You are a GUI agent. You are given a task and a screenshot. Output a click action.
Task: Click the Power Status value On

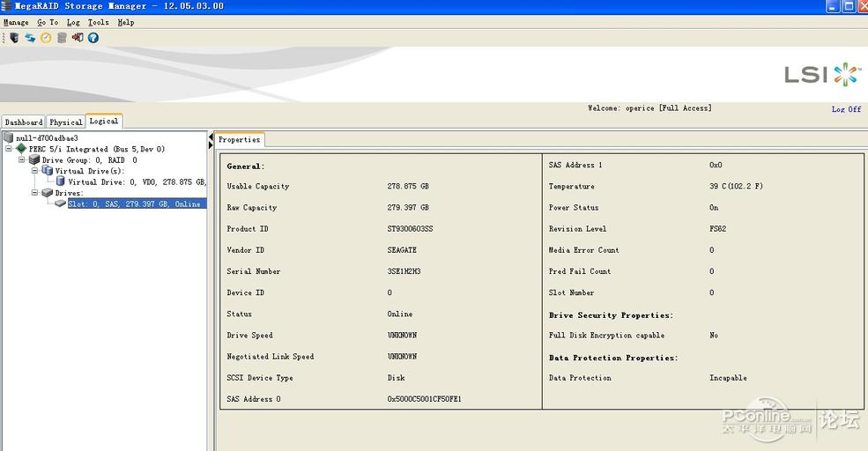pyautogui.click(x=714, y=208)
